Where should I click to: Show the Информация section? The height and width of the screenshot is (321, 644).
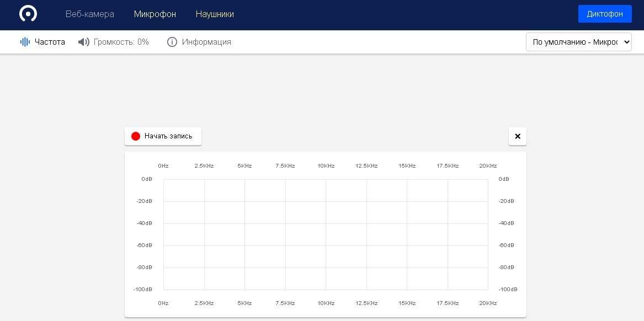point(206,42)
